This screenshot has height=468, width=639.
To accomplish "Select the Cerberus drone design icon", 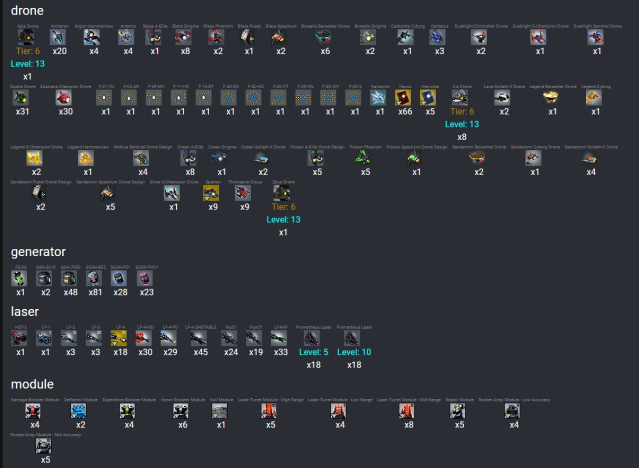I will [x=438, y=38].
